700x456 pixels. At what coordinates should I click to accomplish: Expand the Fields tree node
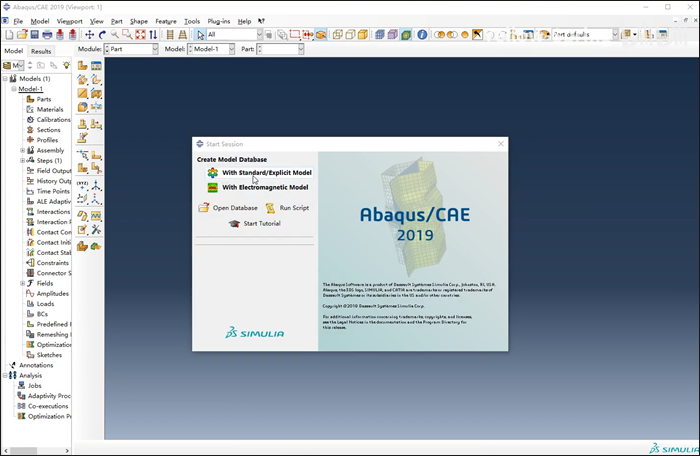point(22,284)
